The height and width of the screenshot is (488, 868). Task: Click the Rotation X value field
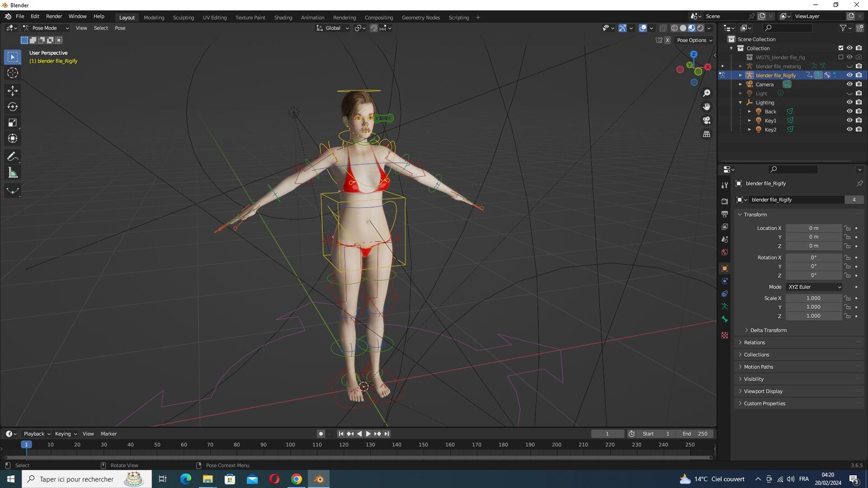814,258
